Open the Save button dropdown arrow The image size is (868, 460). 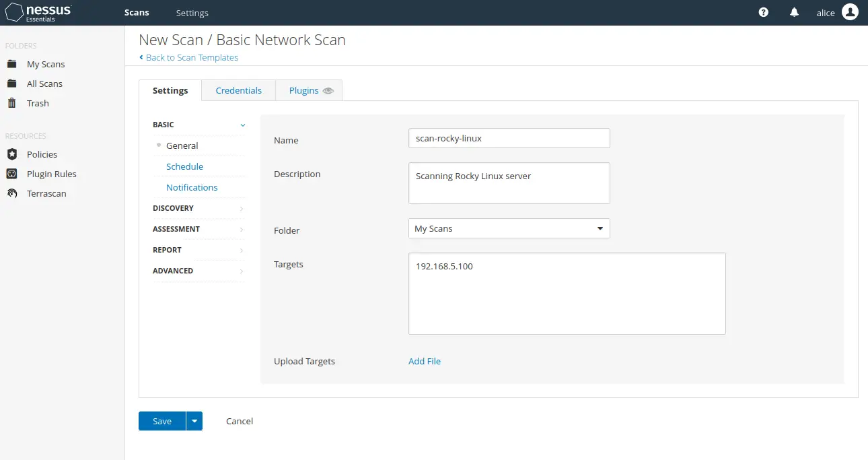point(194,421)
